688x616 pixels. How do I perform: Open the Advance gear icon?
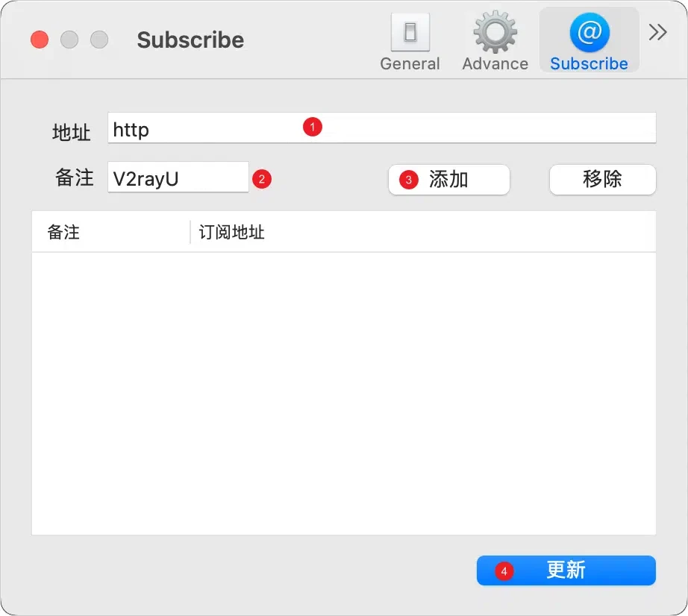pyautogui.click(x=495, y=34)
